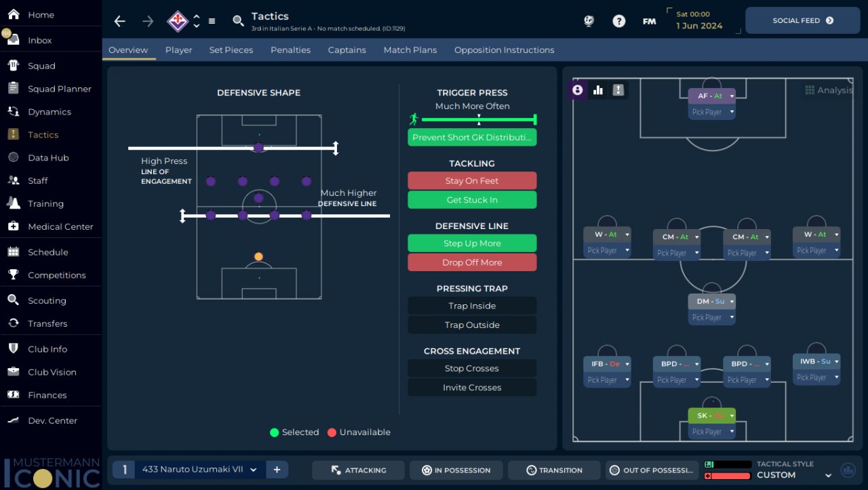This screenshot has height=490, width=868.
Task: Open the Scouting section
Action: tap(47, 301)
